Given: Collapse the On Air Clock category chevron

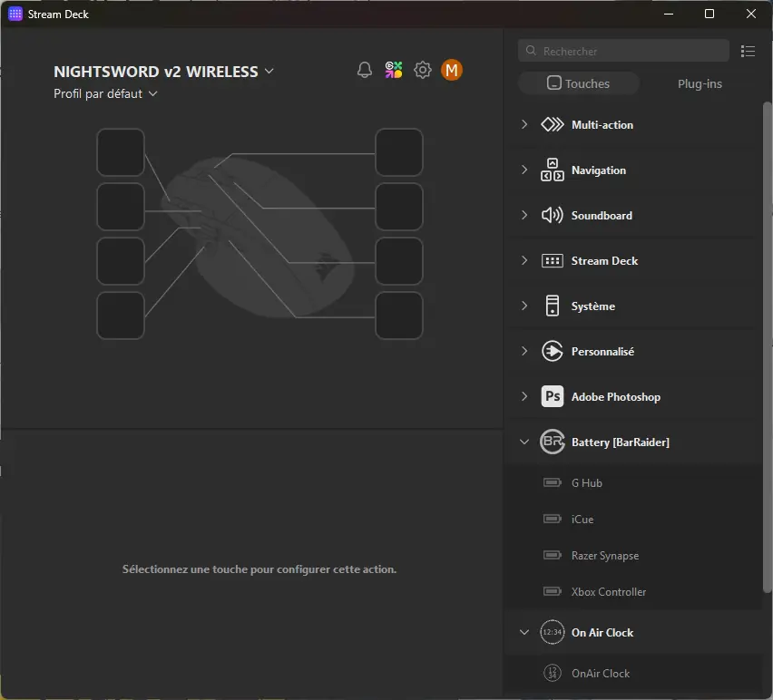Looking at the screenshot, I should [x=524, y=632].
